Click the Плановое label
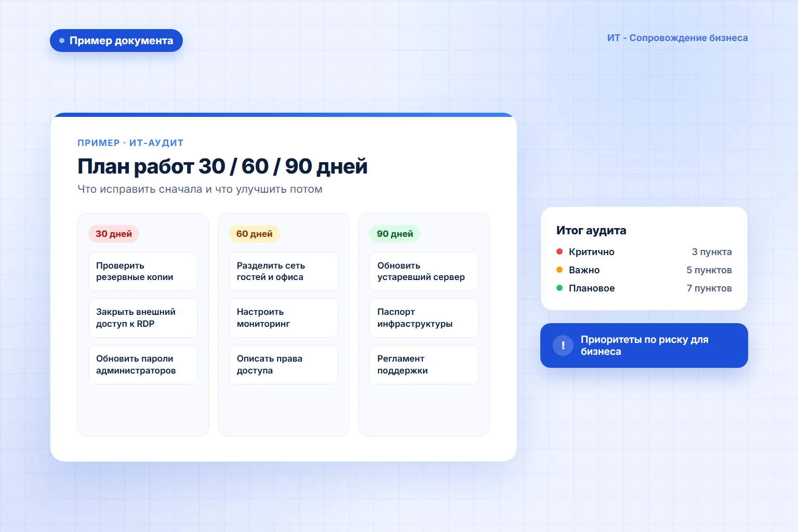The image size is (798, 532). pos(592,288)
